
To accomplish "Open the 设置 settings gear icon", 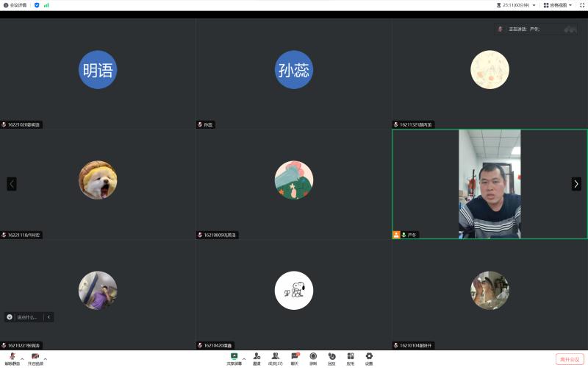I will [x=369, y=357].
